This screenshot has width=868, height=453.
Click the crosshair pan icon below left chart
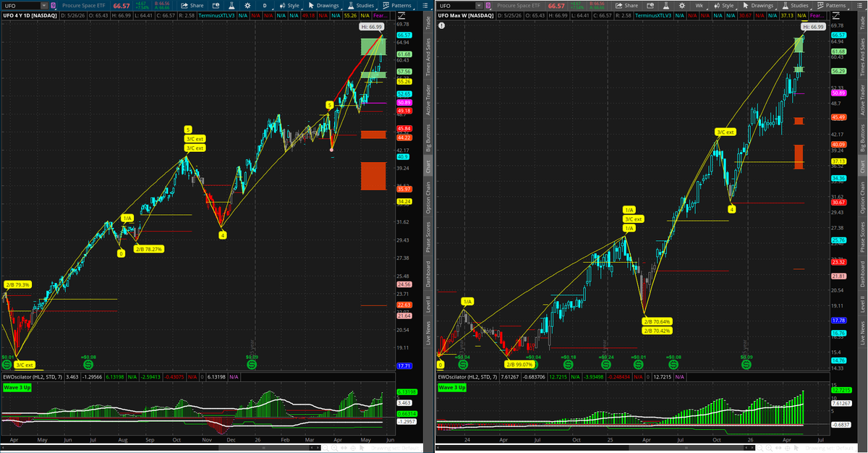353,448
